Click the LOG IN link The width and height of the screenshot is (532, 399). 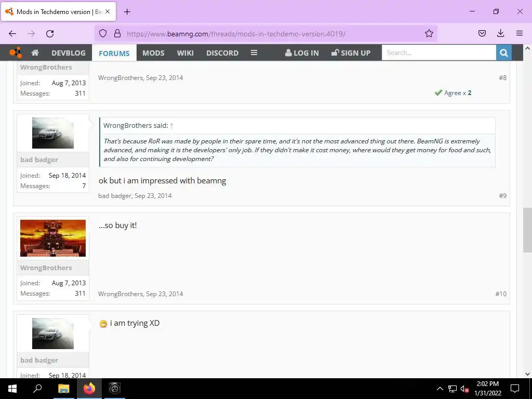pos(302,53)
